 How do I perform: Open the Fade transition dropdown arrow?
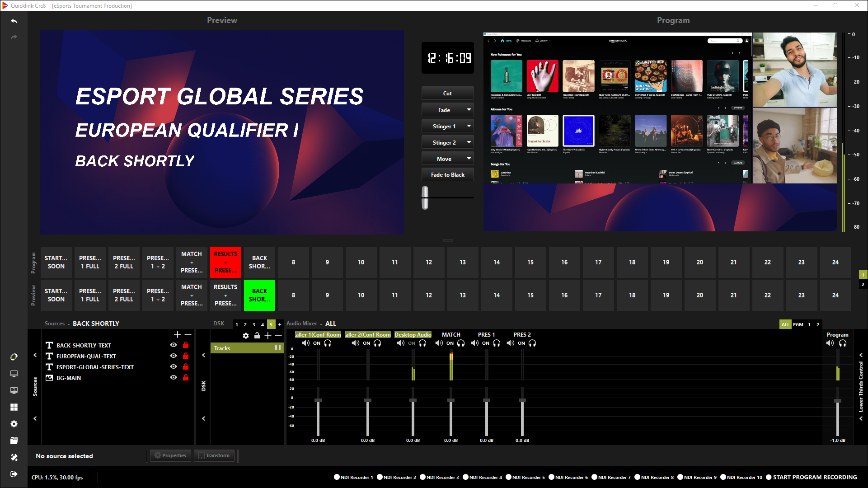click(469, 110)
